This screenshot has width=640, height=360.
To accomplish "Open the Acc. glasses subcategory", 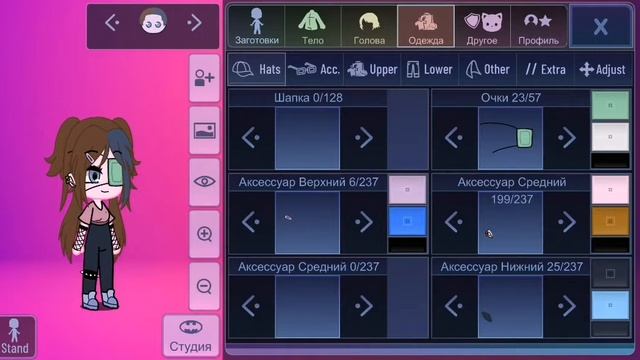I will click(314, 69).
